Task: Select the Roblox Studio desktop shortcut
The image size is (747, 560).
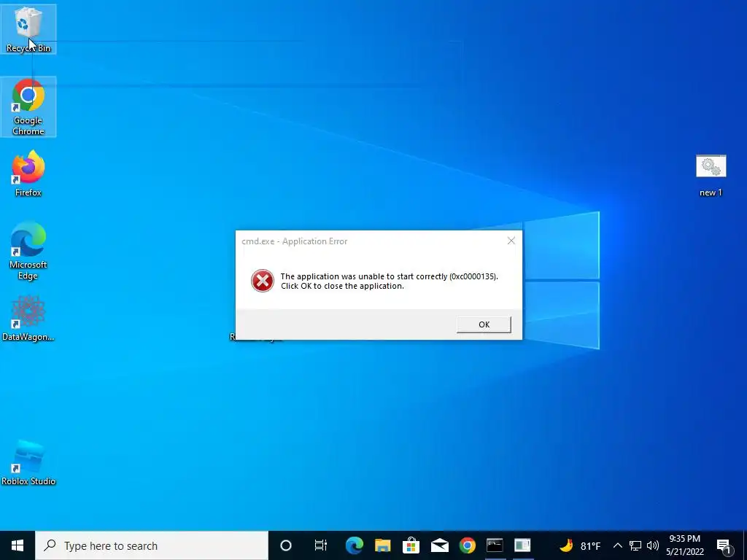Action: pos(28,463)
